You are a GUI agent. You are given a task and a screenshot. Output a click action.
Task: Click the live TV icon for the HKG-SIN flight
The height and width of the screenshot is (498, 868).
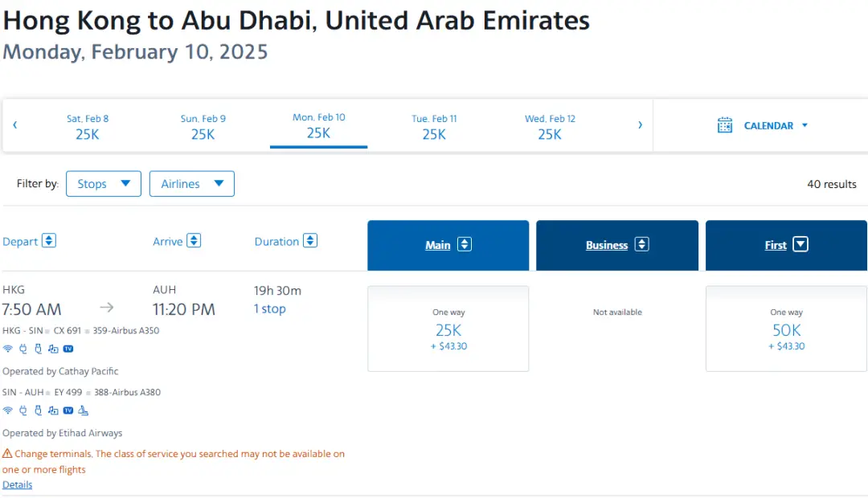coord(68,349)
